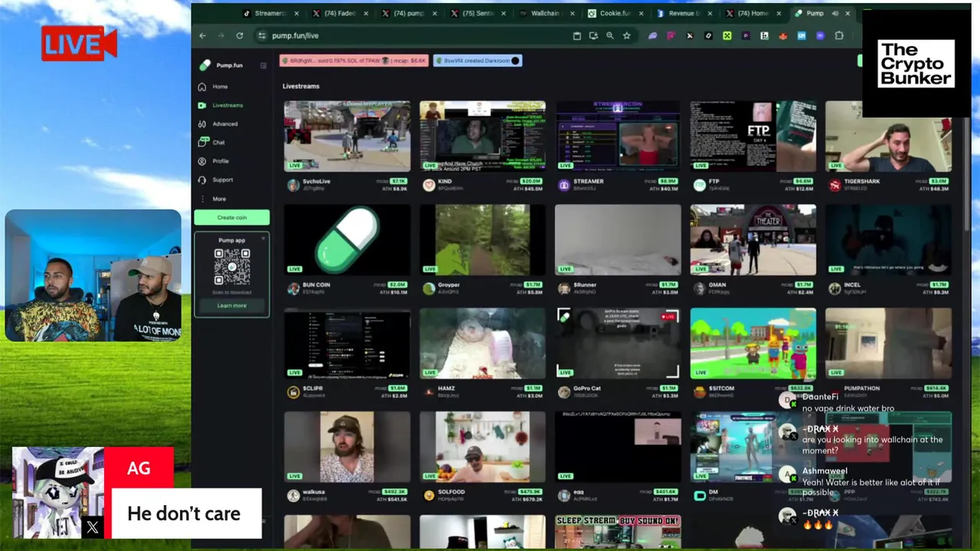Click the STREAMER coin name
This screenshot has height=551, width=980.
coord(589,181)
